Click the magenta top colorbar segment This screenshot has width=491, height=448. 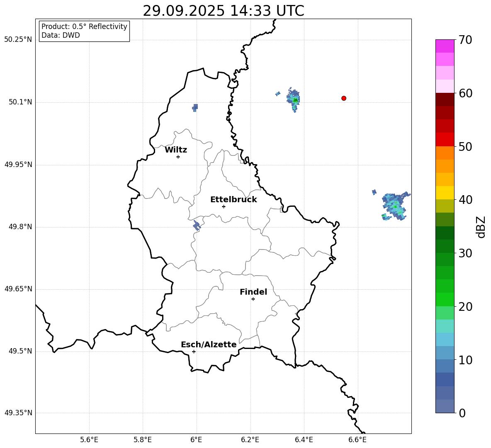point(445,46)
